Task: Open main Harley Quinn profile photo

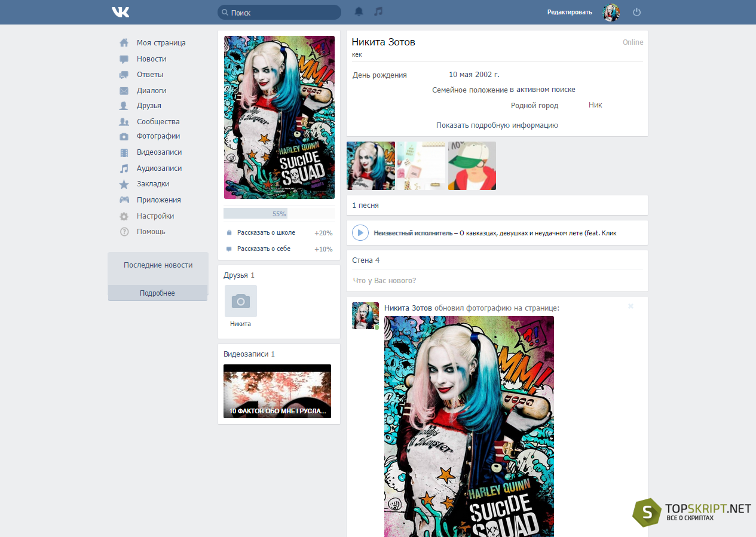Action: click(279, 117)
